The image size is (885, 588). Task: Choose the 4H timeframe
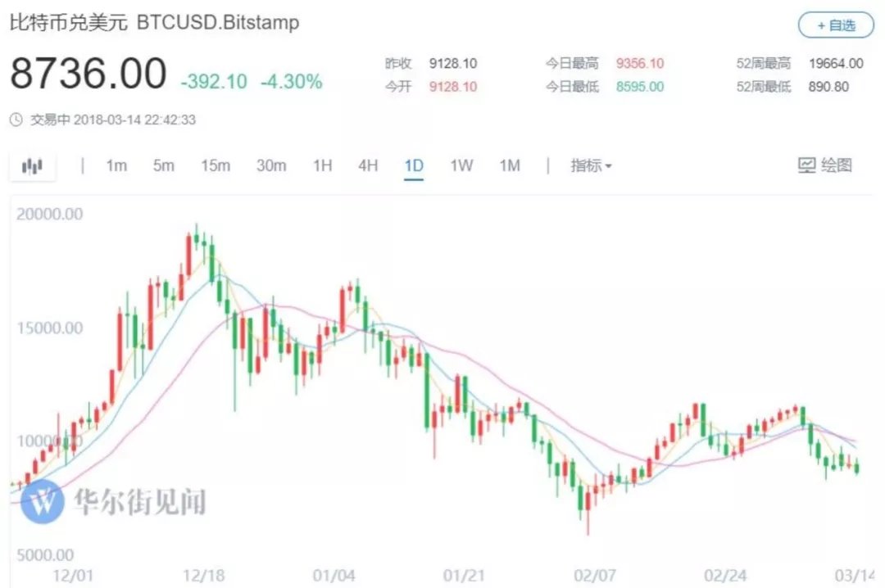tap(368, 165)
